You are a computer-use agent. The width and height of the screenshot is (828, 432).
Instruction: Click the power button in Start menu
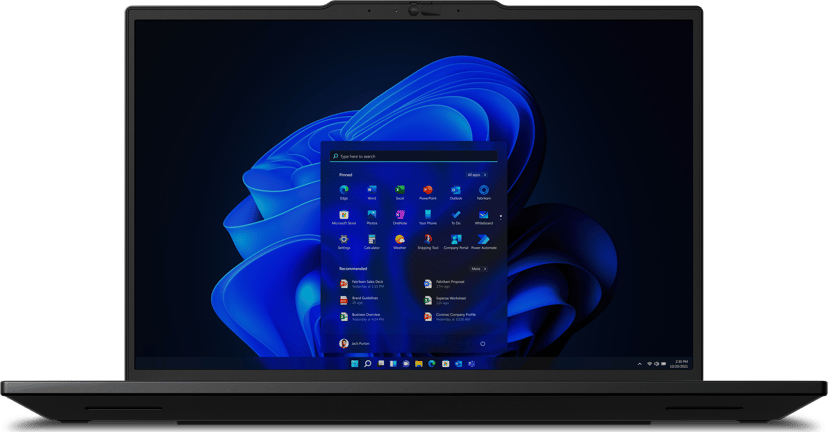click(x=483, y=343)
